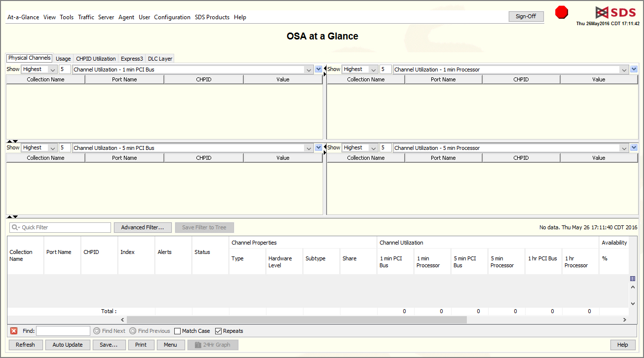Click the Hardware Level column header
Screen dimensions: 644x358
pos(284,262)
